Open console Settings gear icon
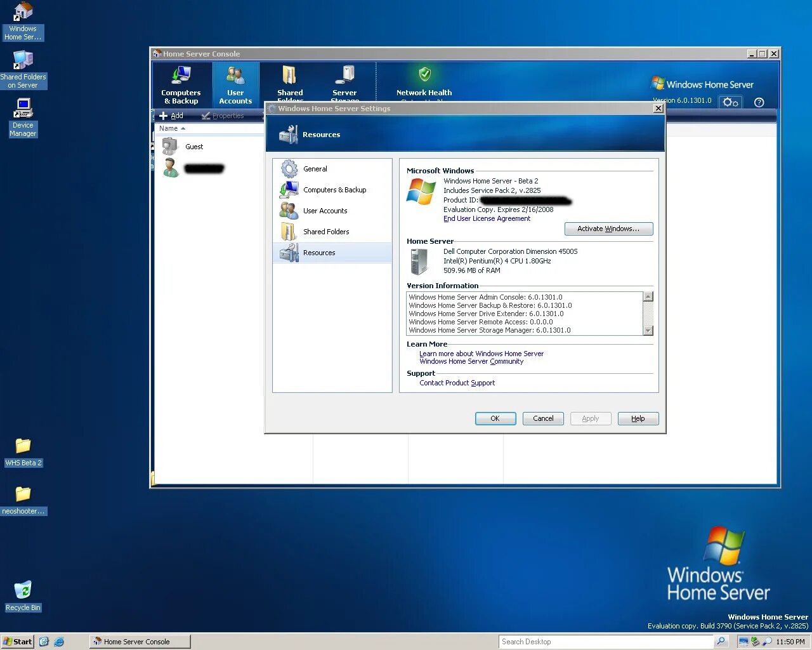The height and width of the screenshot is (650, 812). pyautogui.click(x=731, y=102)
